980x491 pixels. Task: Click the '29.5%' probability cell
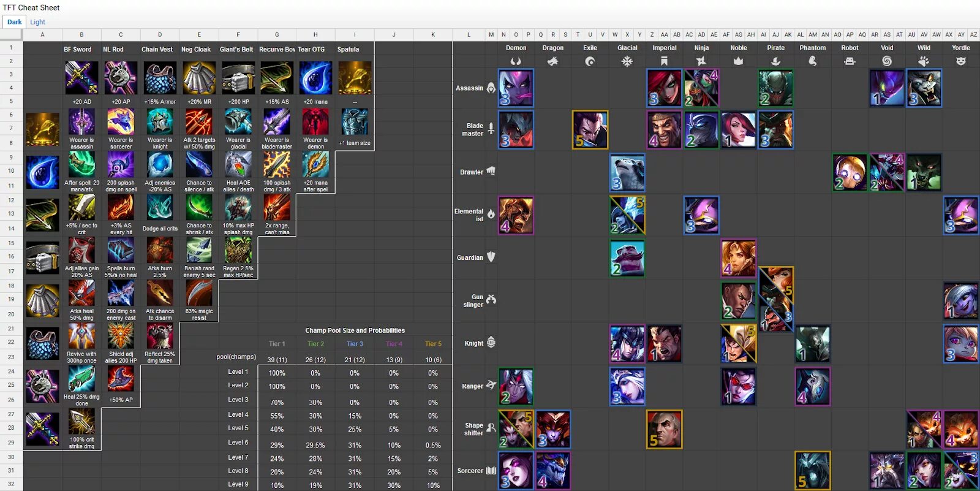315,446
